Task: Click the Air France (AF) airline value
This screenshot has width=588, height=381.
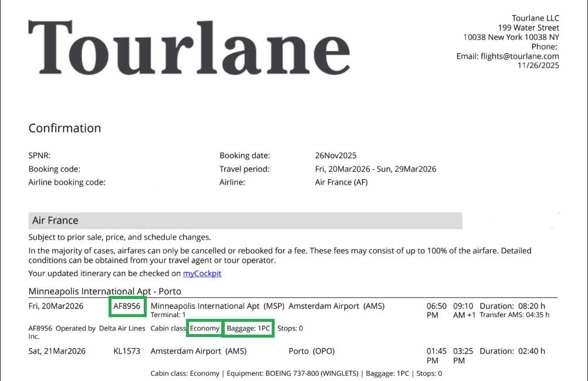Action: (x=341, y=182)
